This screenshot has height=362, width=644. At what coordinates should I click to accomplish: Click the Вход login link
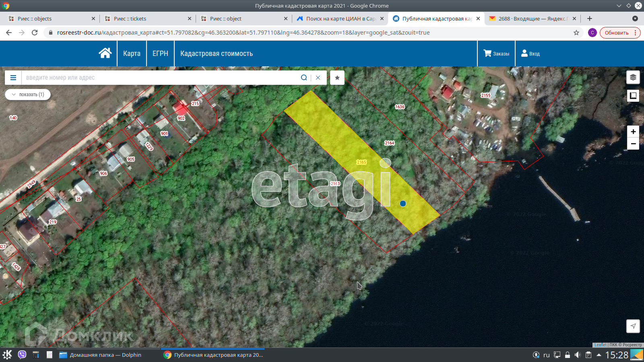click(530, 53)
